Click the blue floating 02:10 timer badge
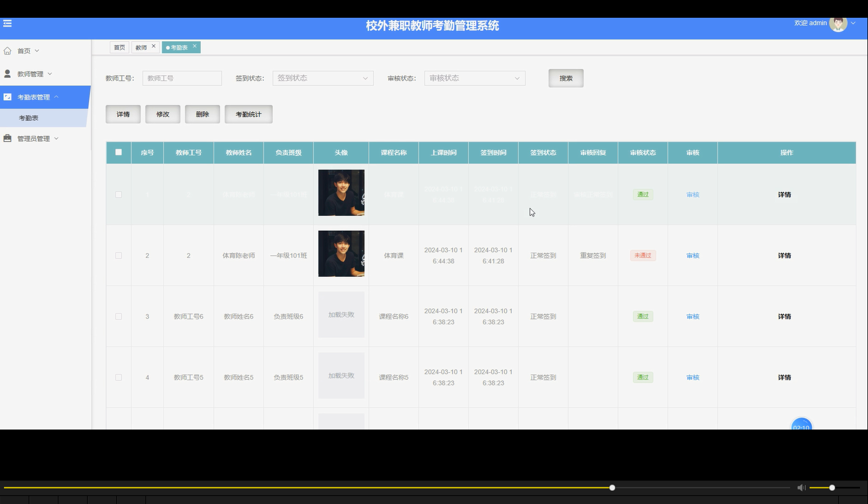868x504 pixels. pos(801,424)
